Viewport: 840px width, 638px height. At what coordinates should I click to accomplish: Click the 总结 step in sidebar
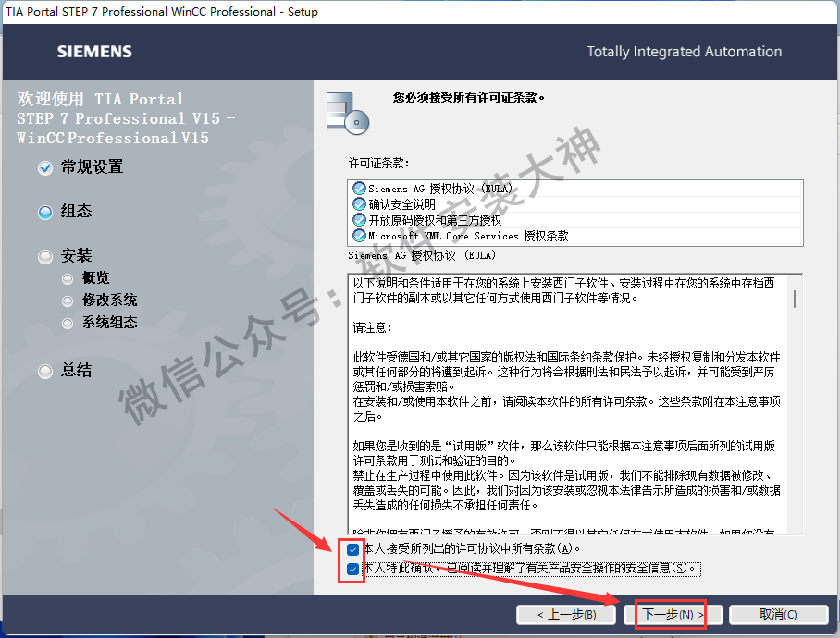(x=76, y=371)
